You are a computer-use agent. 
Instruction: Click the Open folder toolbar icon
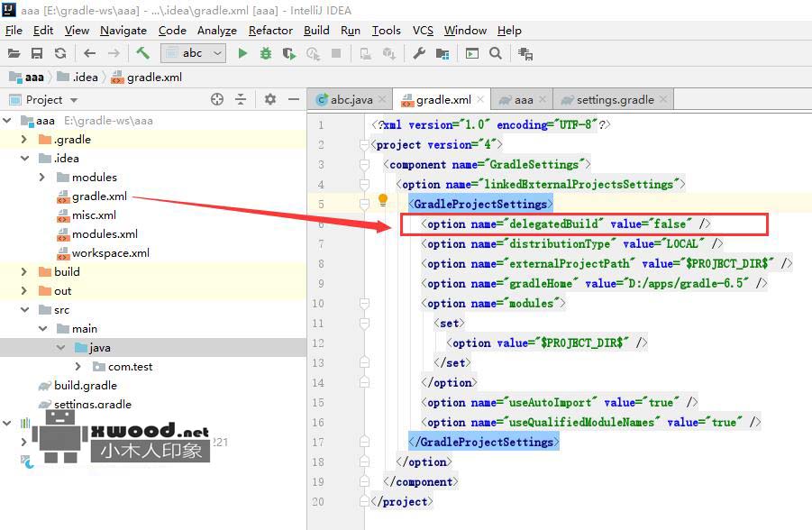pos(14,53)
